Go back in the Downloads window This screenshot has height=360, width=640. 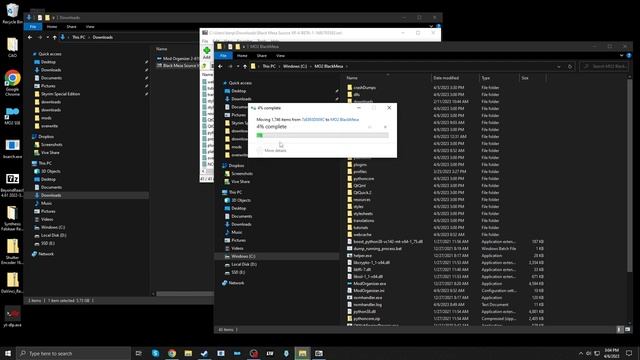pos(30,37)
